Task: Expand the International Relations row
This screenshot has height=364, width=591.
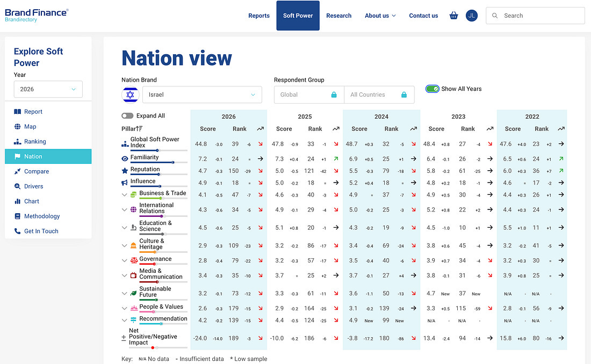Action: point(124,209)
